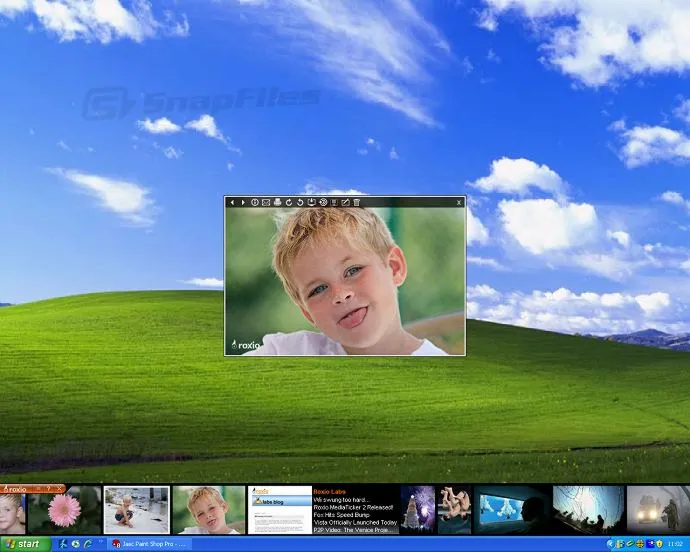The width and height of the screenshot is (690, 552).
Task: Open photo info icon in viewer toolbar
Action: [255, 202]
